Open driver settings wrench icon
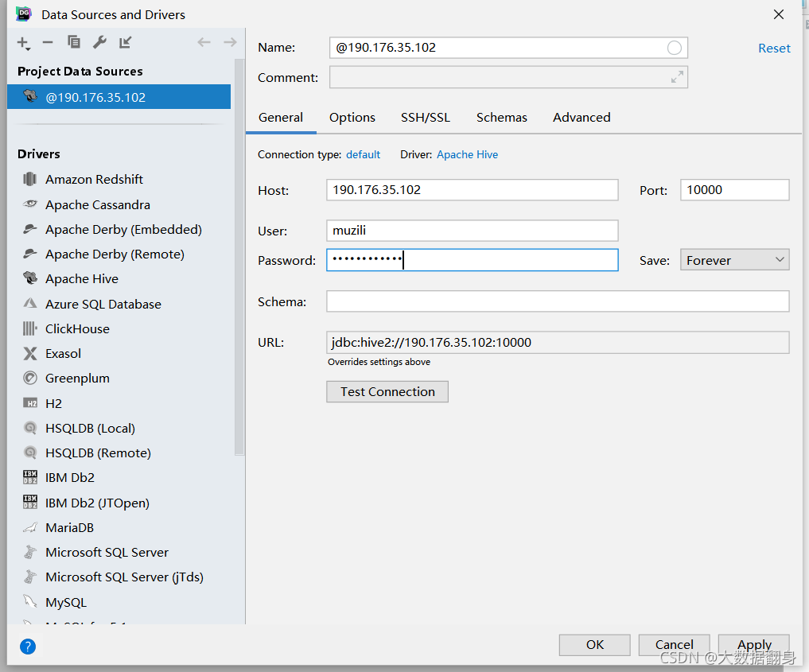The width and height of the screenshot is (809, 672). coord(99,42)
